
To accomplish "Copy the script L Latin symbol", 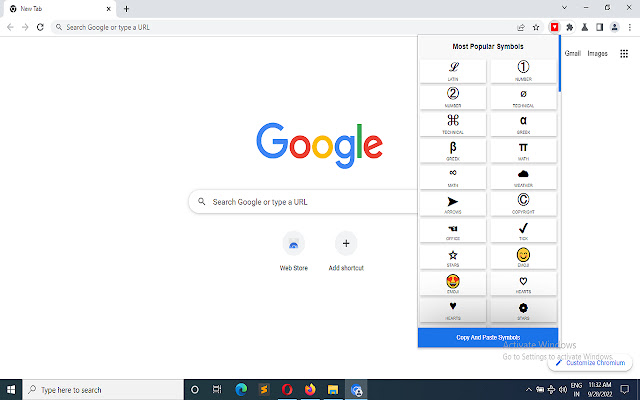I will pos(453,71).
